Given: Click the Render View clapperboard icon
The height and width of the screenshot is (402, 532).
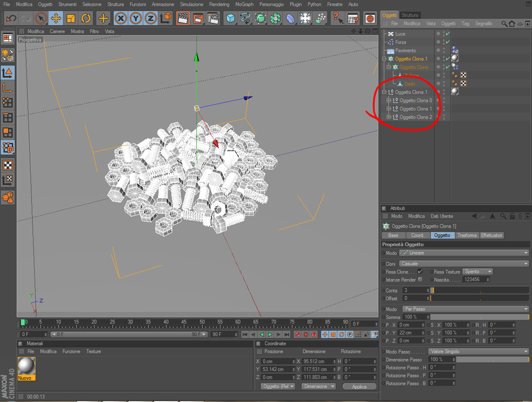Looking at the screenshot, I should 183,18.
